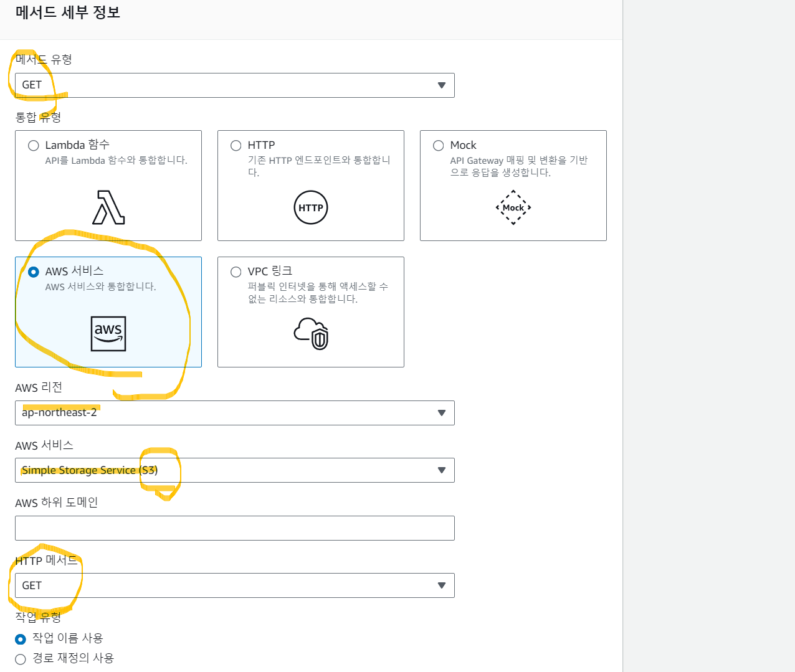Select the AWS 서비스 radio button

[x=34, y=272]
